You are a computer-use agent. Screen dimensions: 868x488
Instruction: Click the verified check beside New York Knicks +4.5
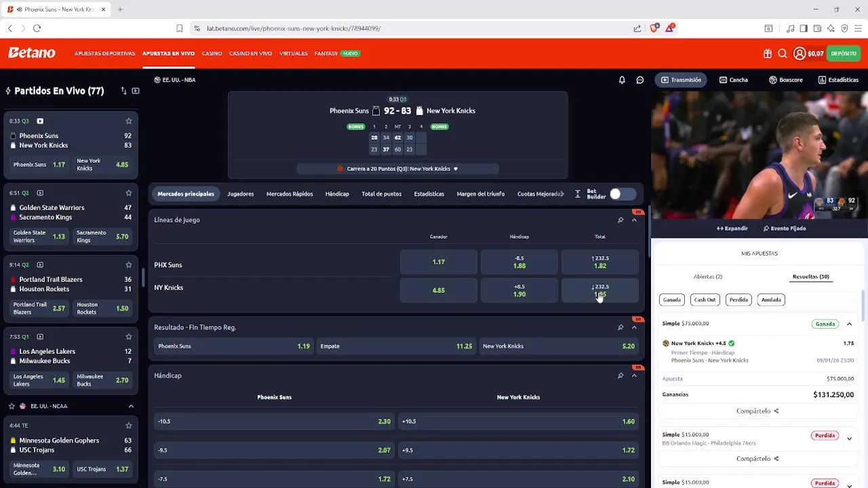[x=731, y=343]
